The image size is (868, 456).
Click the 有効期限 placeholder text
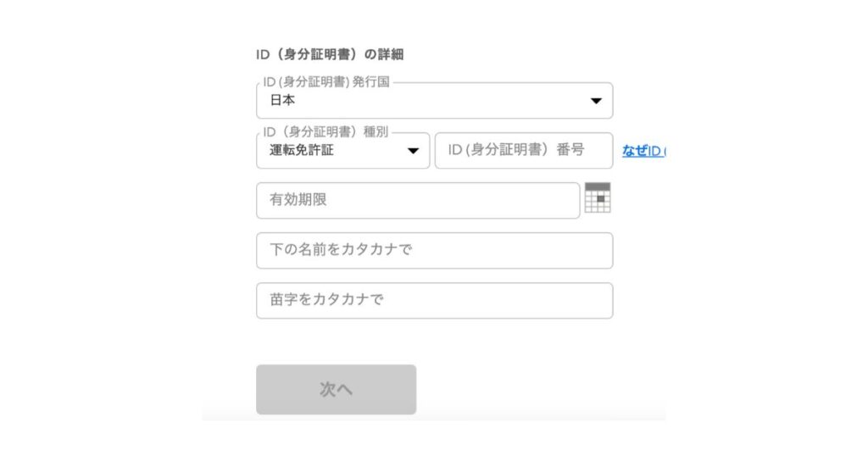pos(298,200)
